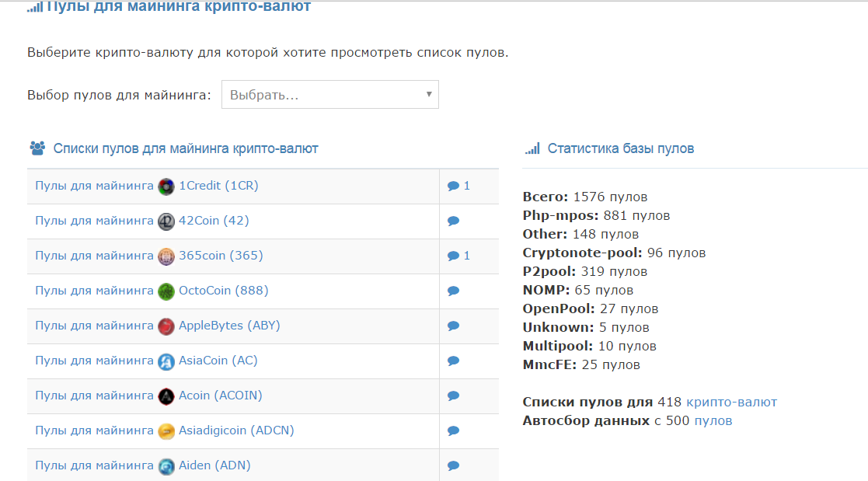Screen dimensions: 868x481
Task: Click the AppleBytes red apple icon
Action: click(166, 326)
